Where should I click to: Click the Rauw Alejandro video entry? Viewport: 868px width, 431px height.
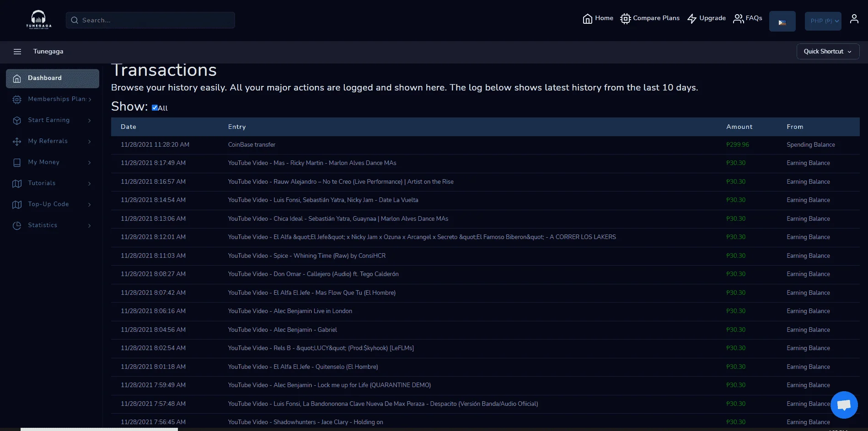(341, 182)
